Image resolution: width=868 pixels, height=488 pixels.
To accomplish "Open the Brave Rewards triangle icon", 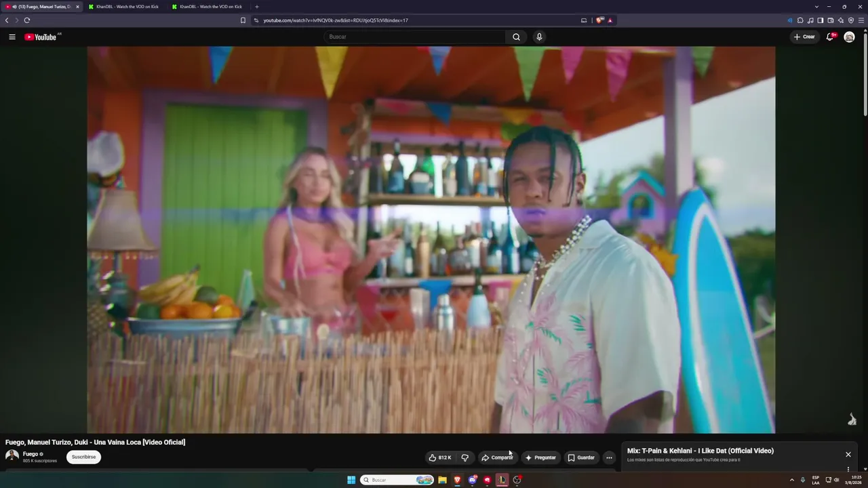I will click(x=610, y=20).
